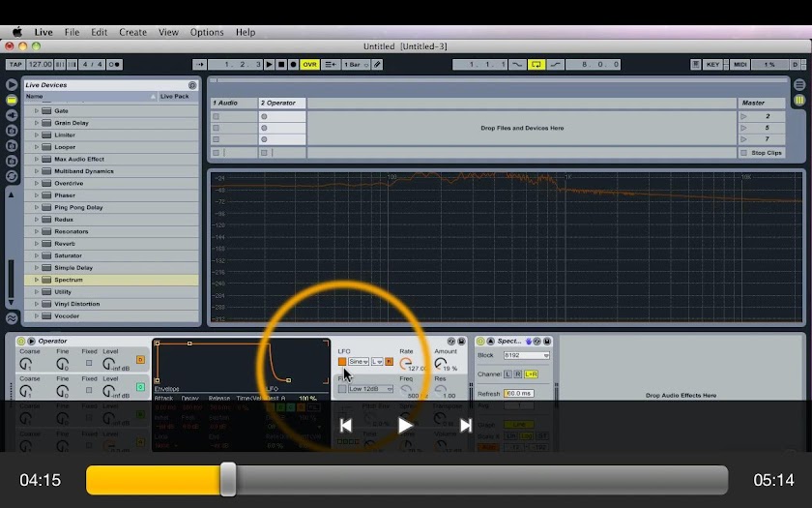The width and height of the screenshot is (812, 508).
Task: Toggle the OVR overdub button
Action: point(309,64)
